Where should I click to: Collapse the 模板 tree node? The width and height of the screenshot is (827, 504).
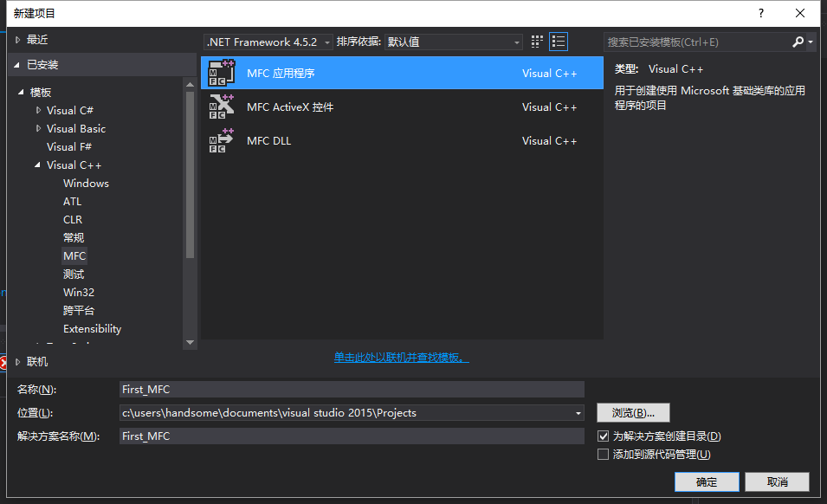coord(21,93)
